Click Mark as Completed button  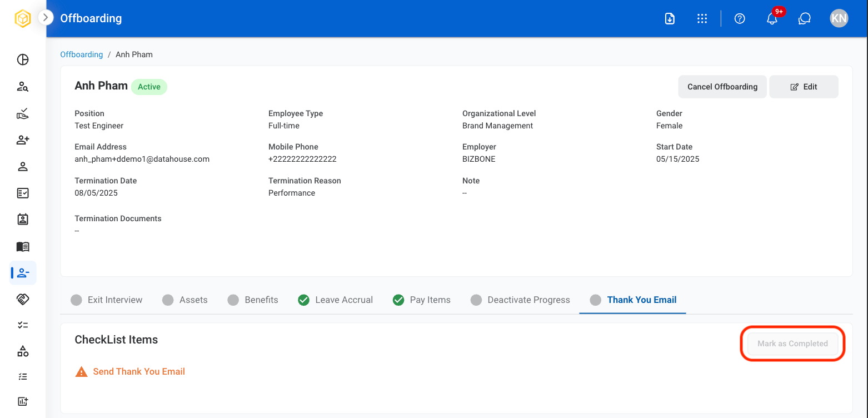pyautogui.click(x=792, y=344)
